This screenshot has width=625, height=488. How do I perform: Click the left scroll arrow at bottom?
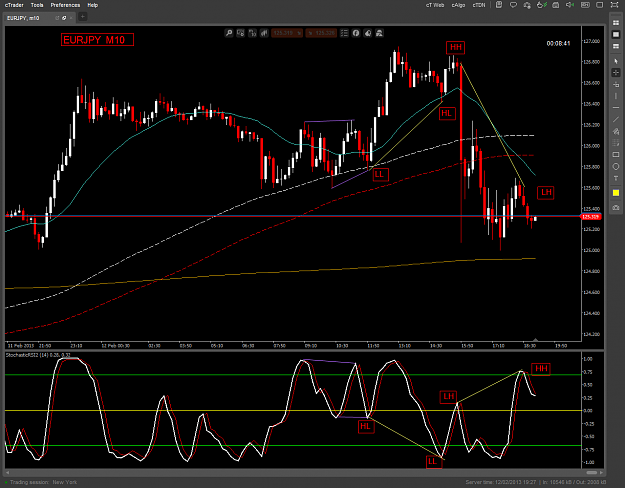(x=7, y=473)
